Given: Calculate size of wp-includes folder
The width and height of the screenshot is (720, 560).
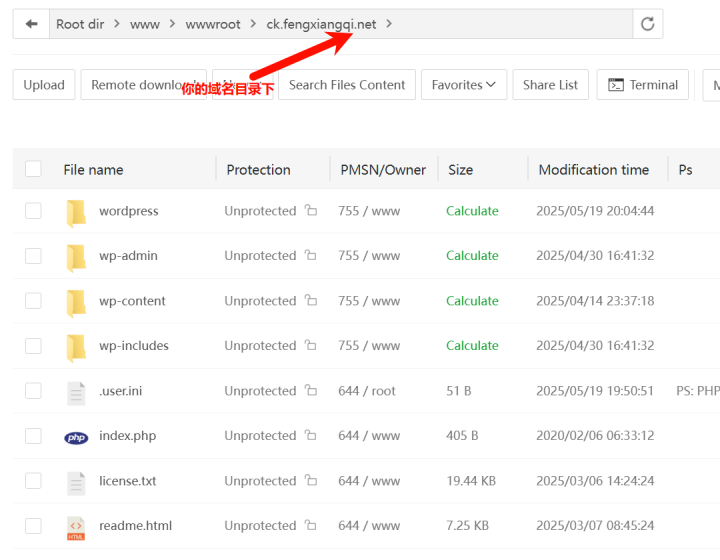Looking at the screenshot, I should point(472,345).
